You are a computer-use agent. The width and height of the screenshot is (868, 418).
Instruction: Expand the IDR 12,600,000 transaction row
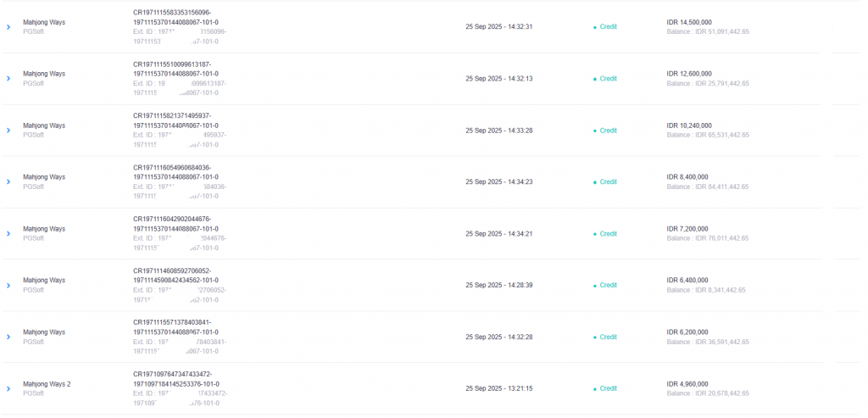tap(8, 79)
